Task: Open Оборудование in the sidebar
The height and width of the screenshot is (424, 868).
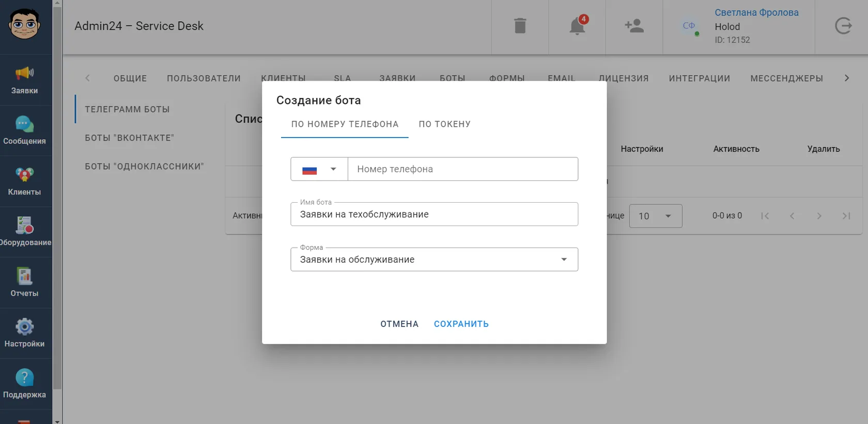Action: 24,232
